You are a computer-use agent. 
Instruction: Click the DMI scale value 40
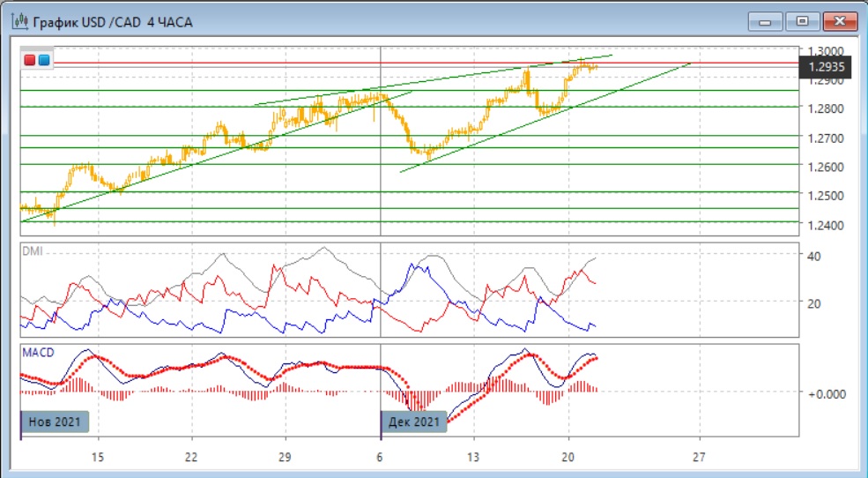click(815, 256)
